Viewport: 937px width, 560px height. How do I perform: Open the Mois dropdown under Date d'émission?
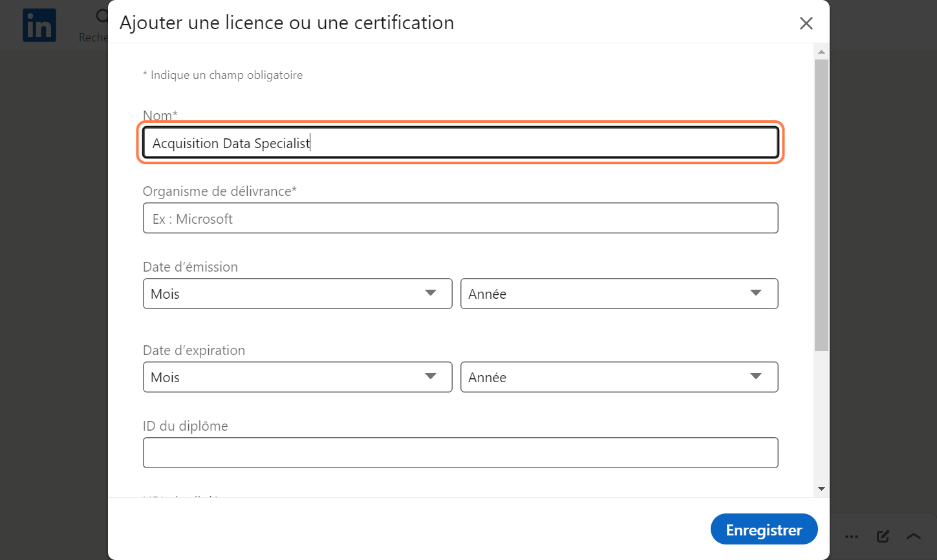(x=297, y=294)
